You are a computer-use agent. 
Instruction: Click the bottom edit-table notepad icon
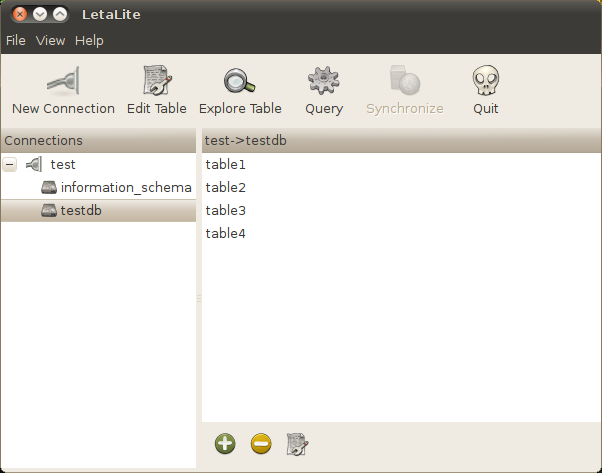pos(297,444)
